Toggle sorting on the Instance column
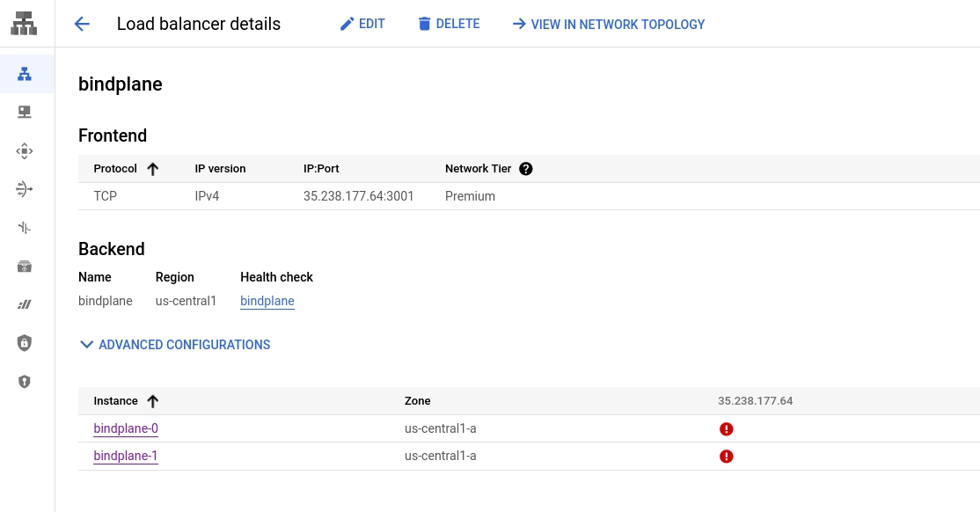Viewport: 980px width, 512px height. point(152,400)
